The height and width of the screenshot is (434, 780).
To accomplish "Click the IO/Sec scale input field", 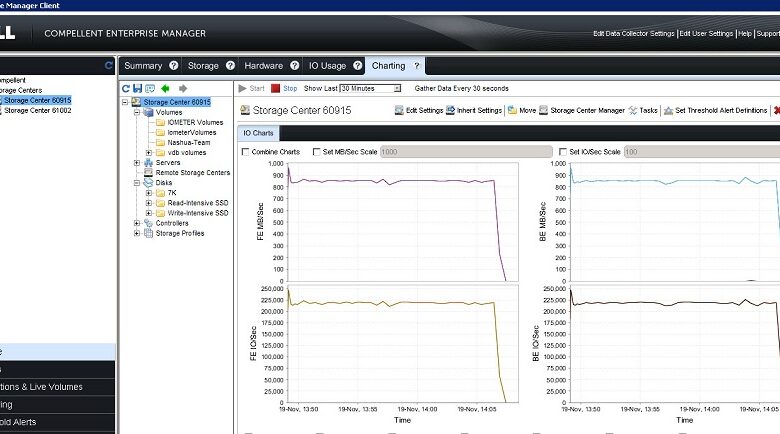I will click(x=701, y=152).
